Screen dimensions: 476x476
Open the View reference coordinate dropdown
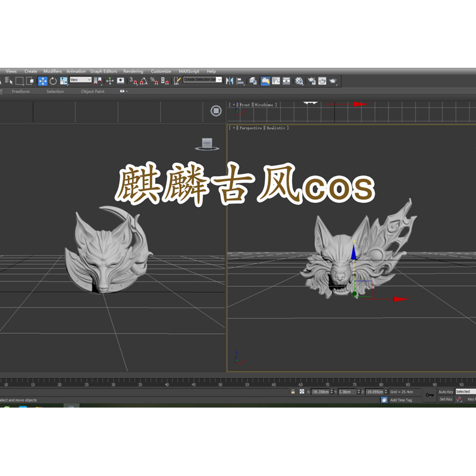click(80, 80)
